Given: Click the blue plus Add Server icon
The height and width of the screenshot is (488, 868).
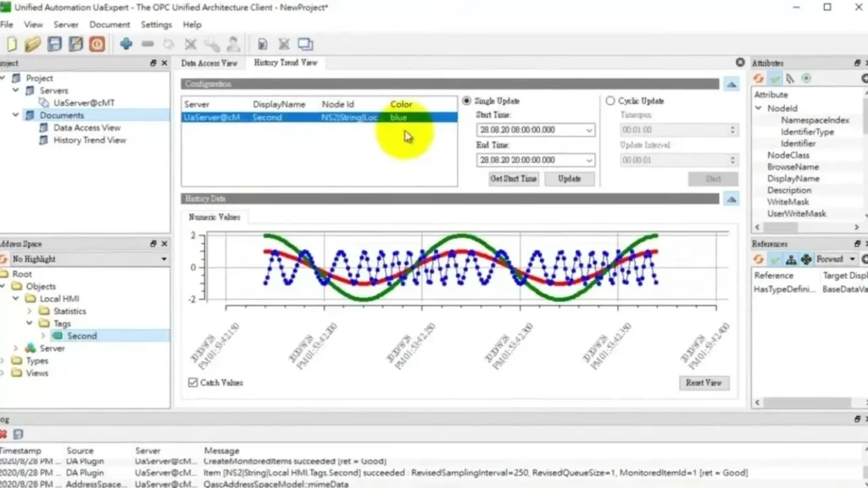Looking at the screenshot, I should [126, 44].
